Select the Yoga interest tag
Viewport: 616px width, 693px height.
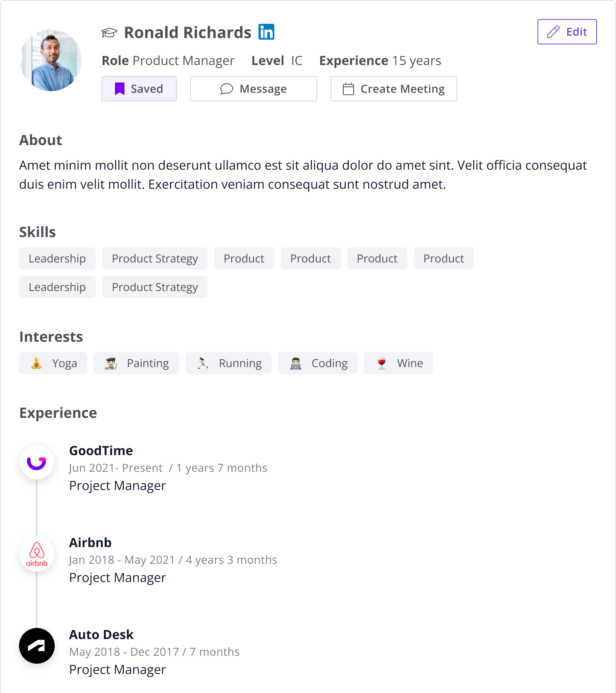53,363
